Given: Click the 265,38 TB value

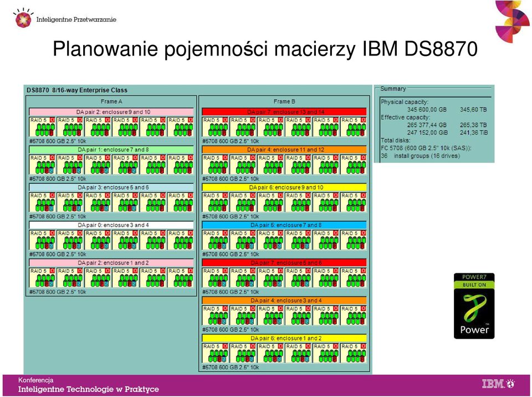Looking at the screenshot, I should coord(473,125).
